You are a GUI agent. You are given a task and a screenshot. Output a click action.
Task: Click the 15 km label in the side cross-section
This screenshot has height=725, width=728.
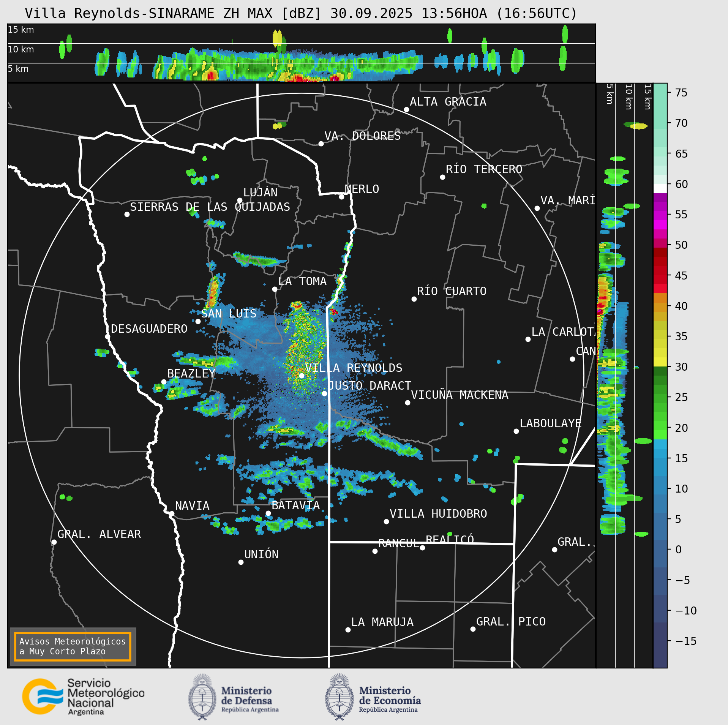(x=648, y=97)
